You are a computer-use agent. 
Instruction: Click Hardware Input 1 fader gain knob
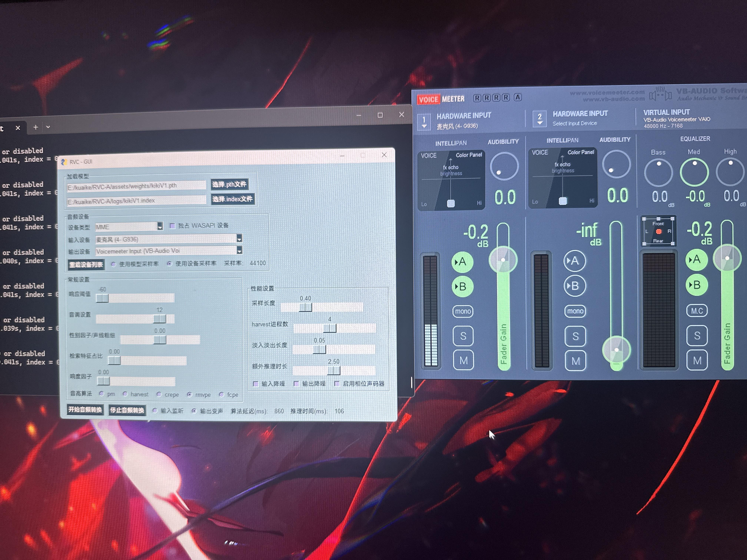(x=503, y=260)
